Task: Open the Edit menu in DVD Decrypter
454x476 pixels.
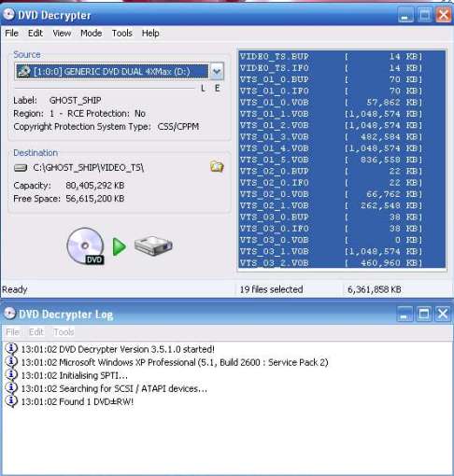Action: click(35, 33)
